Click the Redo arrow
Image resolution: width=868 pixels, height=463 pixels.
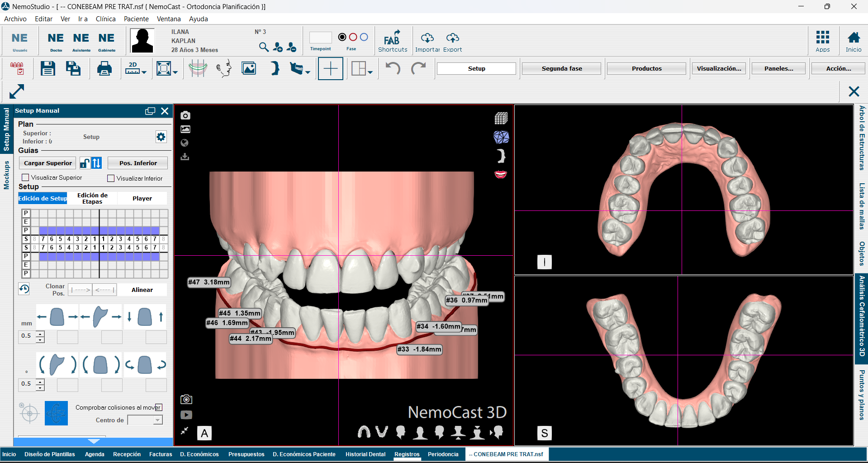[x=418, y=69]
